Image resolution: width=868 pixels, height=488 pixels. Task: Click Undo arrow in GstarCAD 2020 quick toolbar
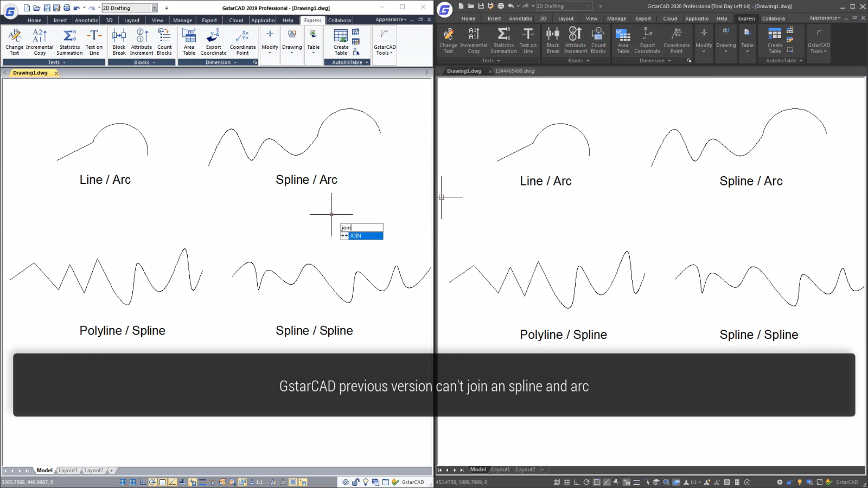(x=510, y=6)
